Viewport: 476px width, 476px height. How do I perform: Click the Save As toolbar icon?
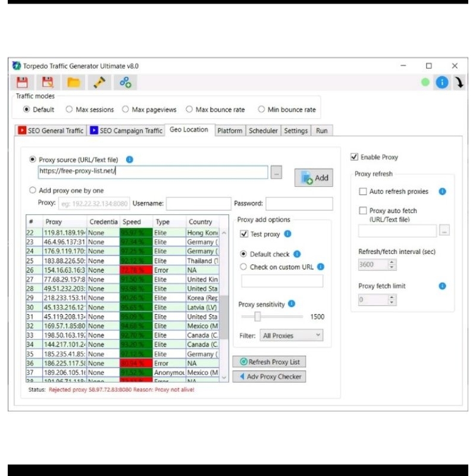48,83
